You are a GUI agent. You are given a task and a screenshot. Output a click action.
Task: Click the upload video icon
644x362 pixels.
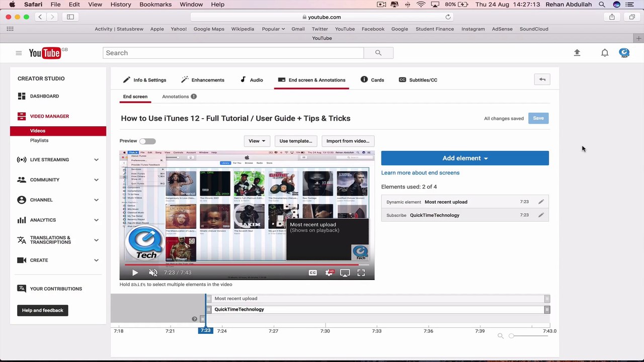[x=577, y=53]
